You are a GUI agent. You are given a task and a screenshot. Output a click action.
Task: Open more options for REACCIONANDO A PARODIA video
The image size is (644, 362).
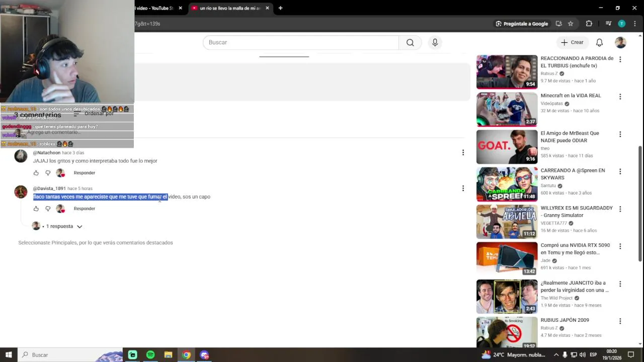click(620, 59)
